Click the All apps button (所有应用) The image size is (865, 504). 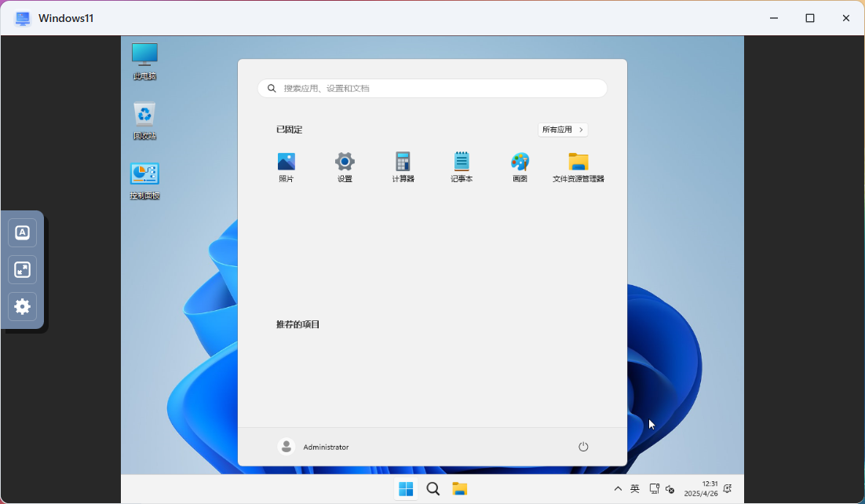click(563, 130)
